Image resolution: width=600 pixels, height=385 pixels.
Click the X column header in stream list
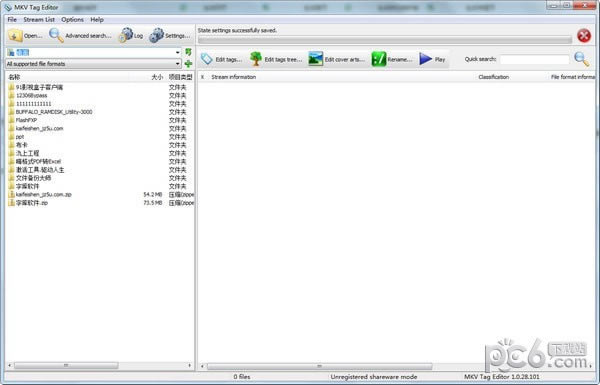202,77
